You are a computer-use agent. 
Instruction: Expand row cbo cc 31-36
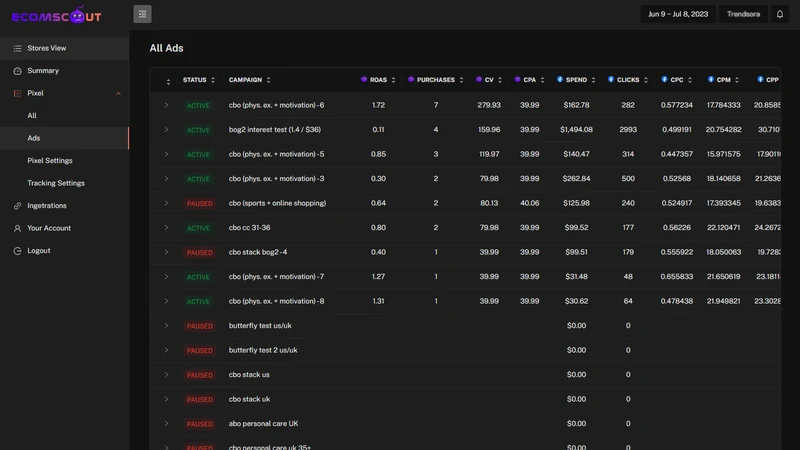[x=166, y=228]
